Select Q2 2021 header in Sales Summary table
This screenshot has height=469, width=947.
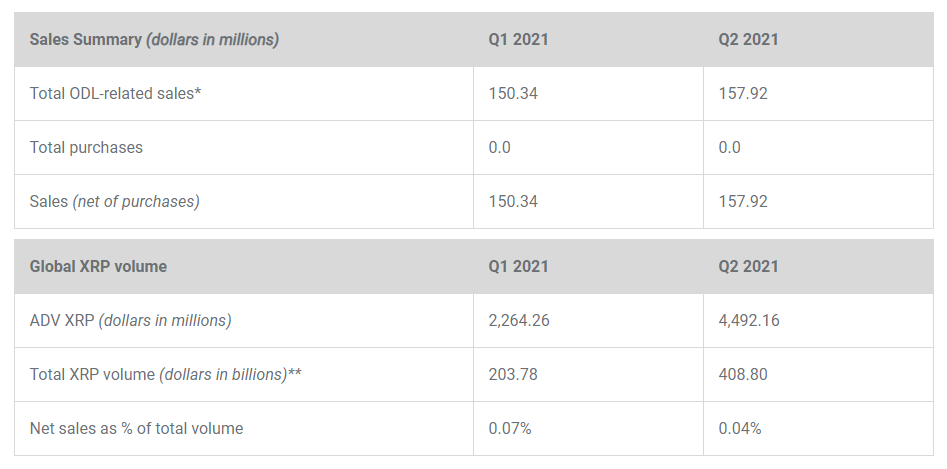pyautogui.click(x=748, y=40)
